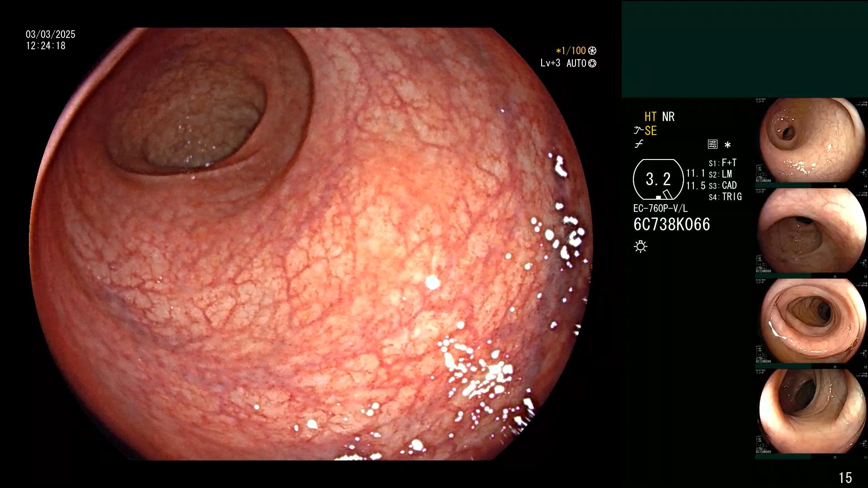Click the image counter 15
The width and height of the screenshot is (868, 488).
coord(845,478)
